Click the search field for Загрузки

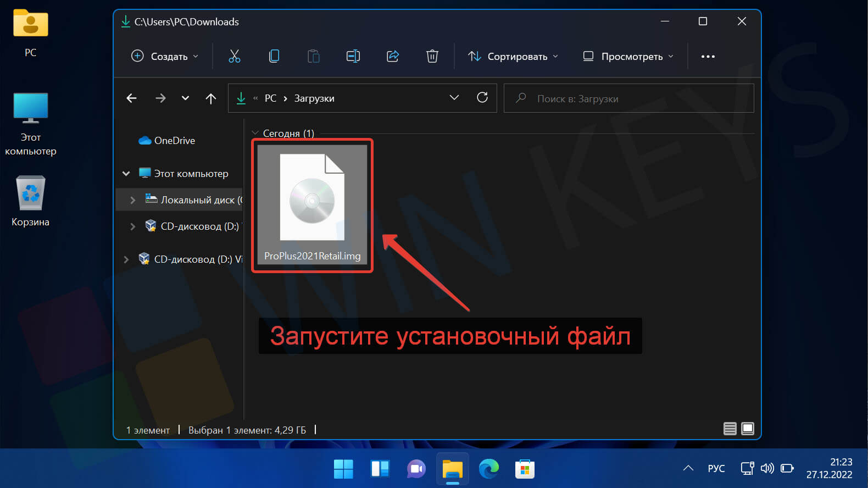click(x=629, y=98)
